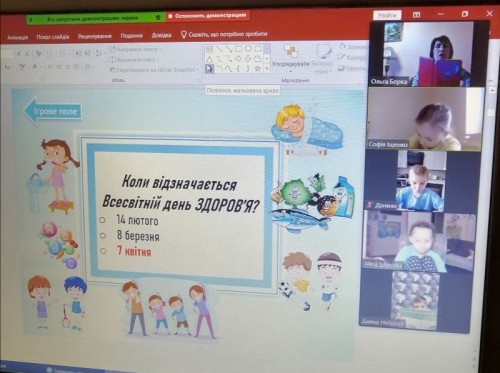Screen dimensions: 500x373
Task: Open ribbon display options icon
Action: tap(416, 15)
